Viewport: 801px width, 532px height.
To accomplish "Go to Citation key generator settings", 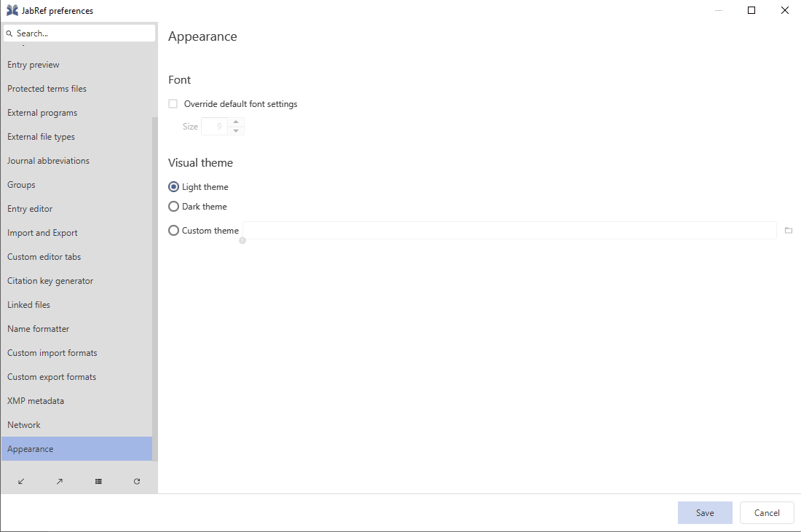I will (x=50, y=281).
